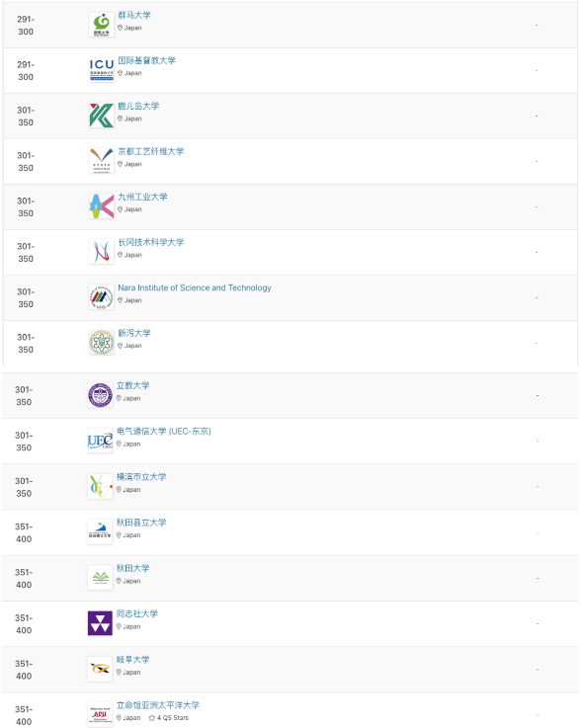The image size is (581, 728).
Task: Open the 立命馆亚洲太平洋大学 link
Action: tap(158, 705)
